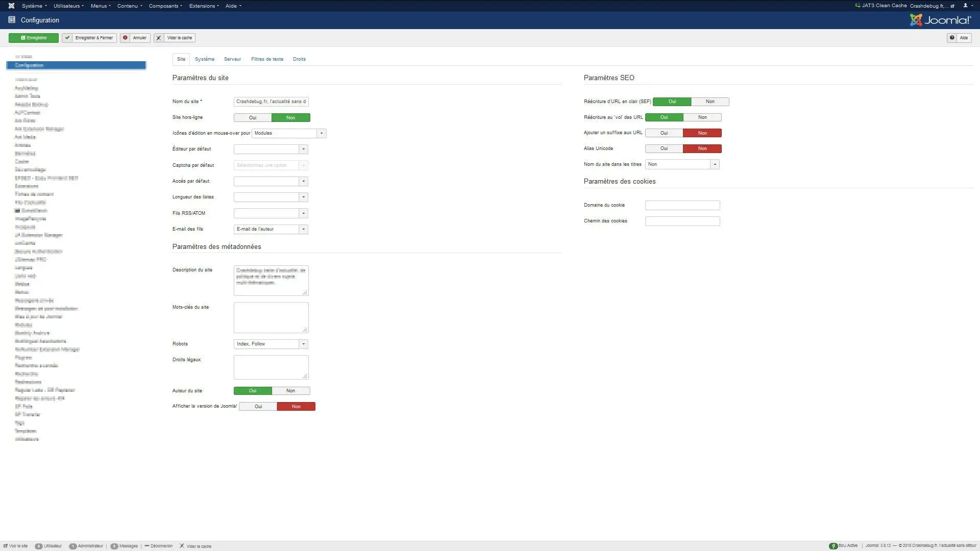
Task: Click the Administrateur count badge in footer
Action: (73, 546)
